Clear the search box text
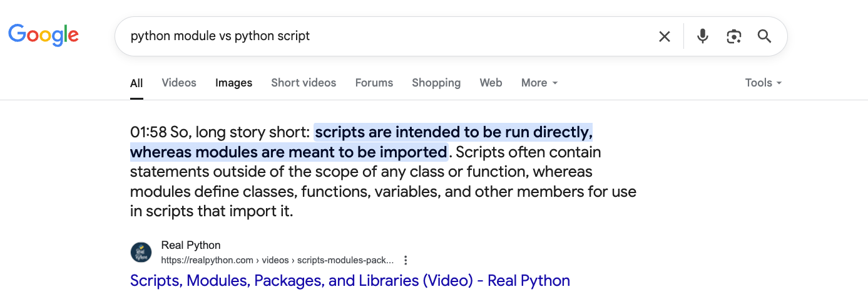The image size is (868, 299). [665, 36]
